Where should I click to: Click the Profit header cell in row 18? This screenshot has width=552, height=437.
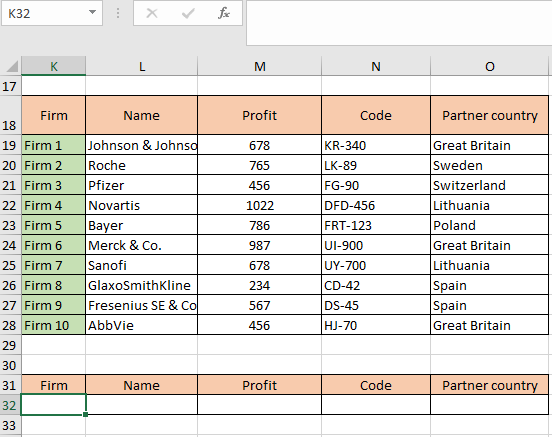(259, 115)
